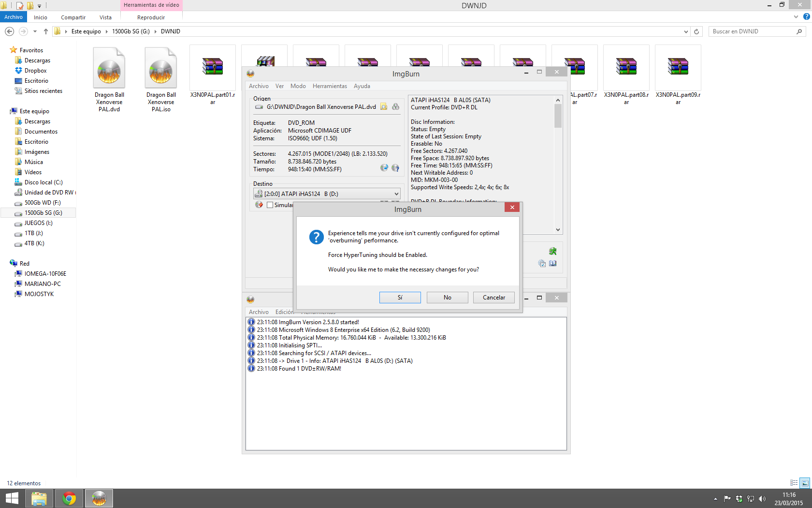The width and height of the screenshot is (812, 508).
Task: Toggle the Simular checkbox
Action: point(270,205)
